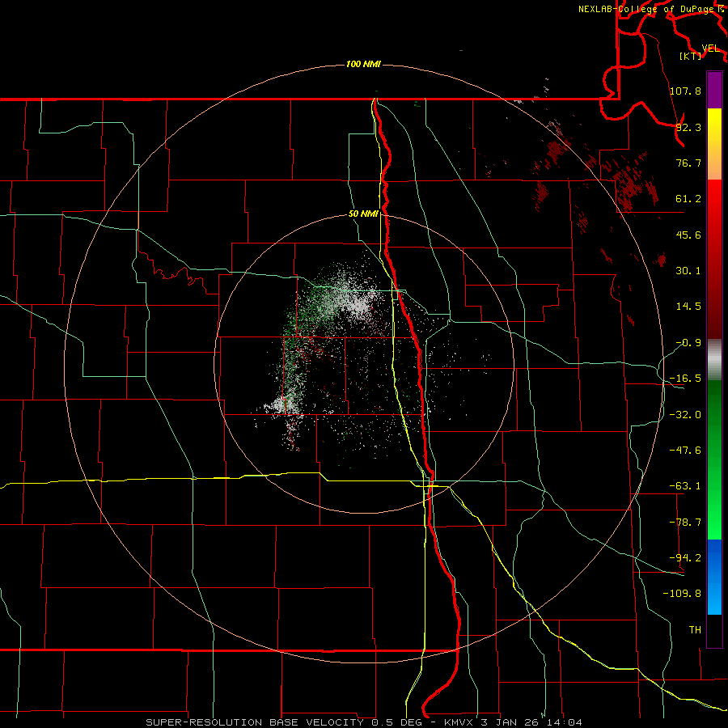Screen dimensions: 728x728
Task: Click the TH legend label
Action: pyautogui.click(x=695, y=630)
